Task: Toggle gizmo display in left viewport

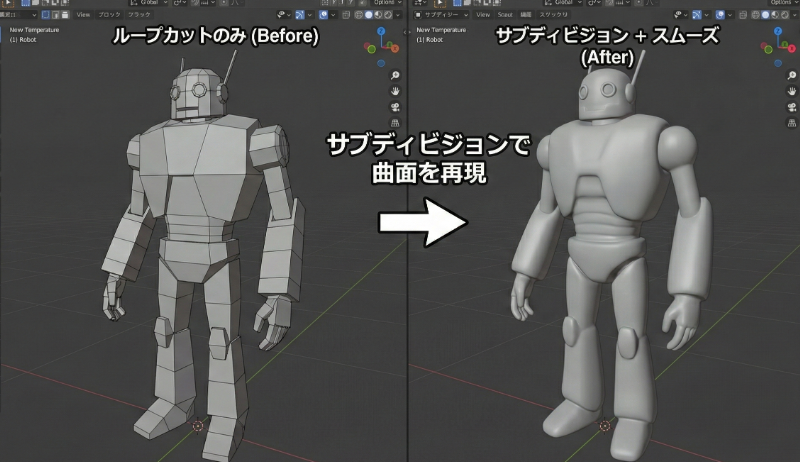Action: tap(299, 15)
